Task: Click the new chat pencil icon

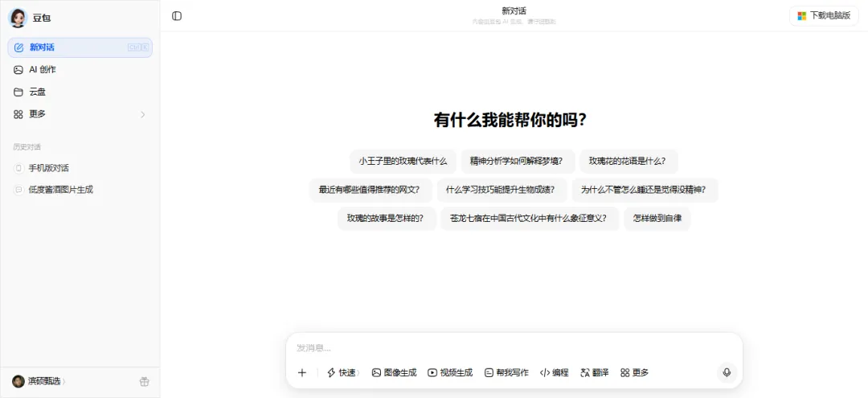Action: click(x=18, y=47)
